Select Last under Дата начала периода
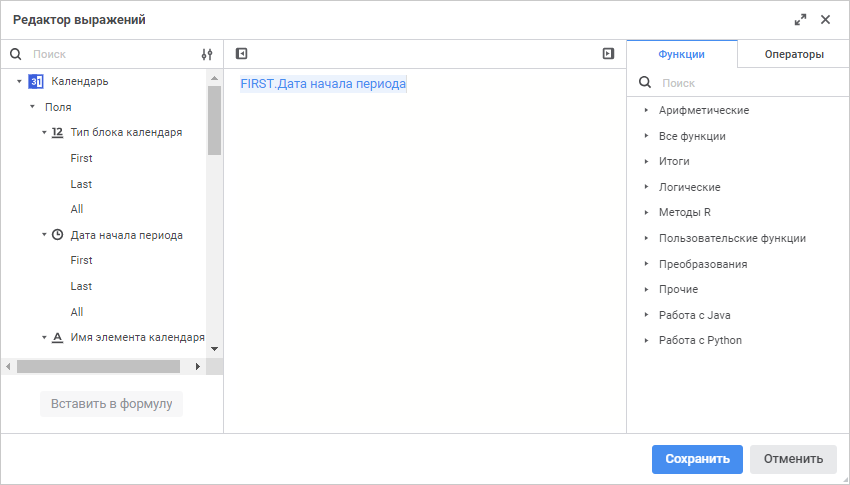The image size is (850, 485). (x=81, y=286)
